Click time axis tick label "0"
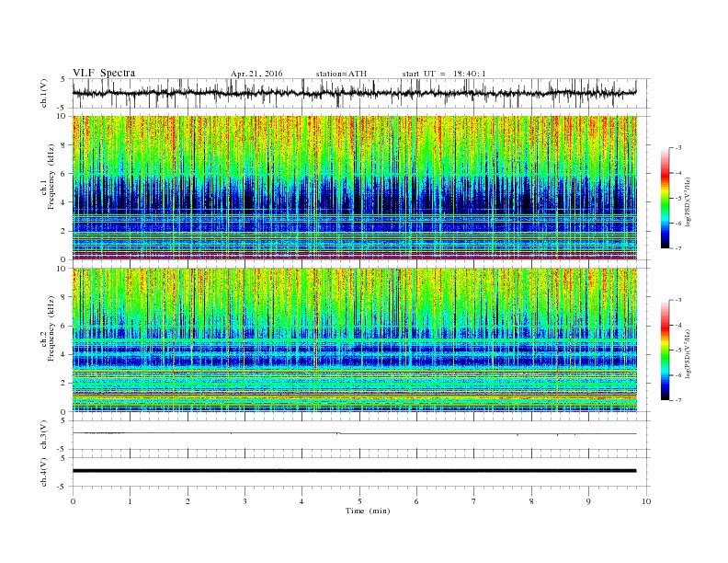 [73, 501]
